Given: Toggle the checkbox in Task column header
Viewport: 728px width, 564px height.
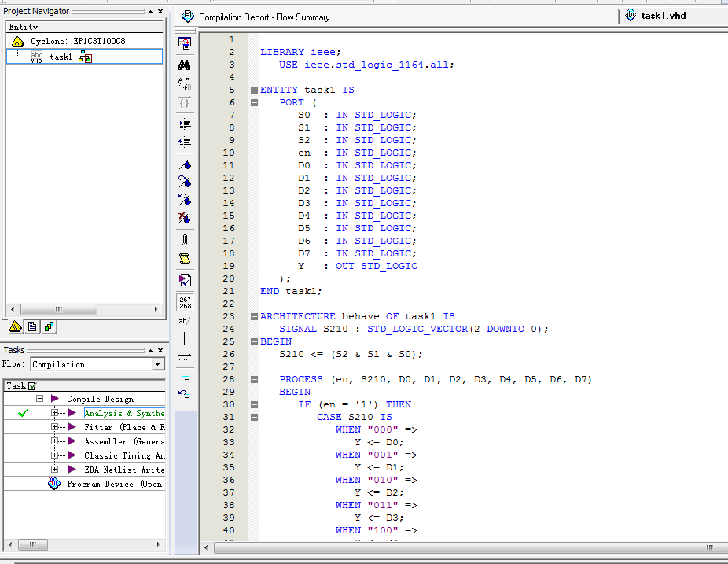Looking at the screenshot, I should coord(32,386).
